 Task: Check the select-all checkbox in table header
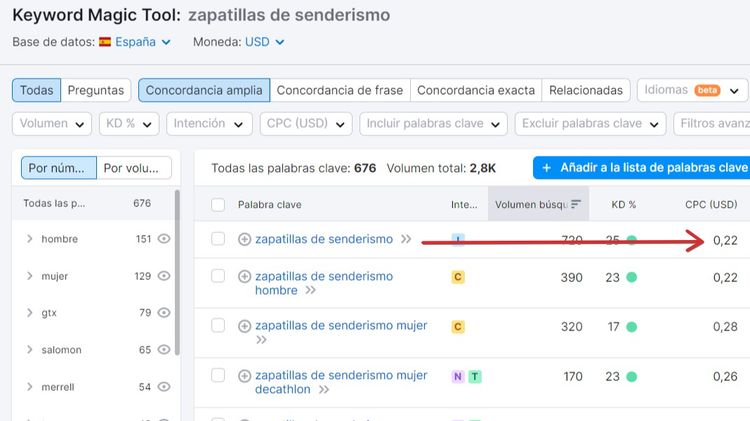pos(218,205)
